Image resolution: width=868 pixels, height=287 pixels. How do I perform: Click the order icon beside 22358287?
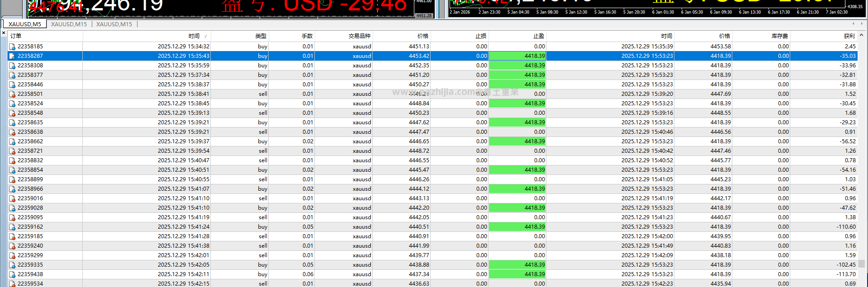coord(12,56)
